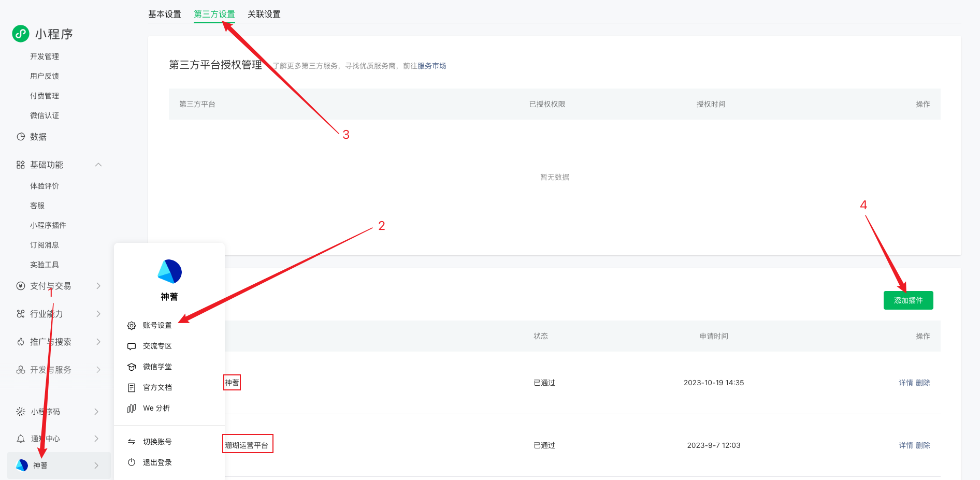The image size is (980, 480).
Task: Click the graduation cap icon for 微信学堂
Action: click(x=132, y=367)
